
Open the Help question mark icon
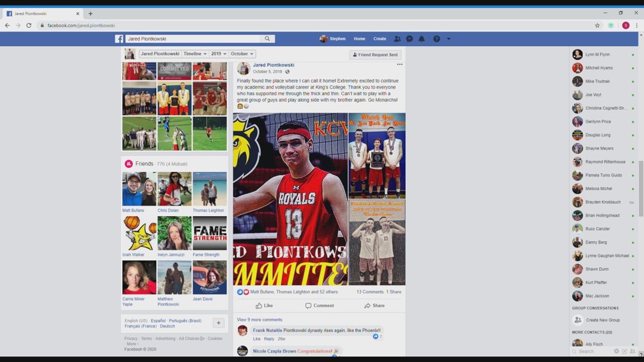(x=437, y=39)
